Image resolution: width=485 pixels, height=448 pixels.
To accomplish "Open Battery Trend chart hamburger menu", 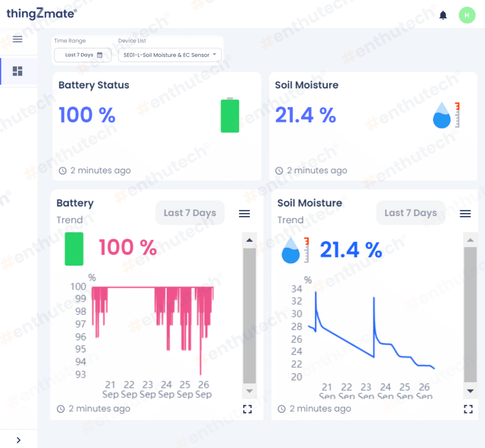I will 244,214.
